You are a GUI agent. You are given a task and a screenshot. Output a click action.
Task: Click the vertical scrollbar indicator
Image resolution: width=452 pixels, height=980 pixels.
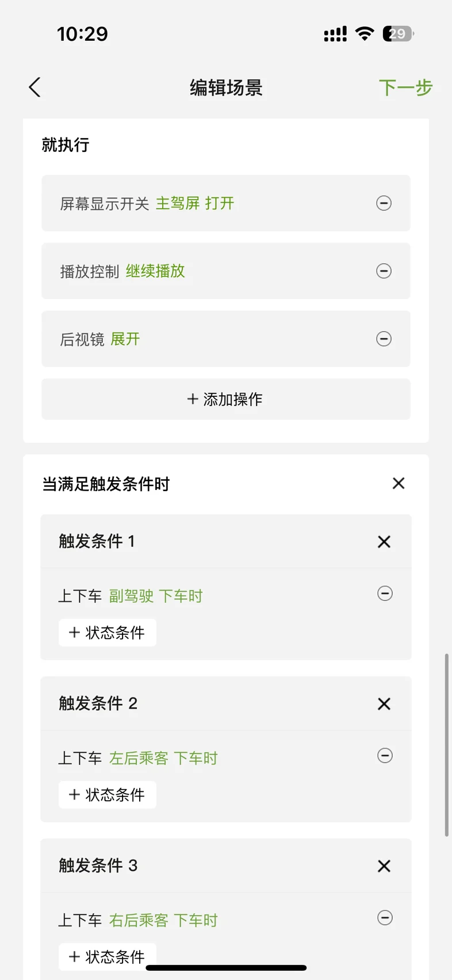[447, 745]
